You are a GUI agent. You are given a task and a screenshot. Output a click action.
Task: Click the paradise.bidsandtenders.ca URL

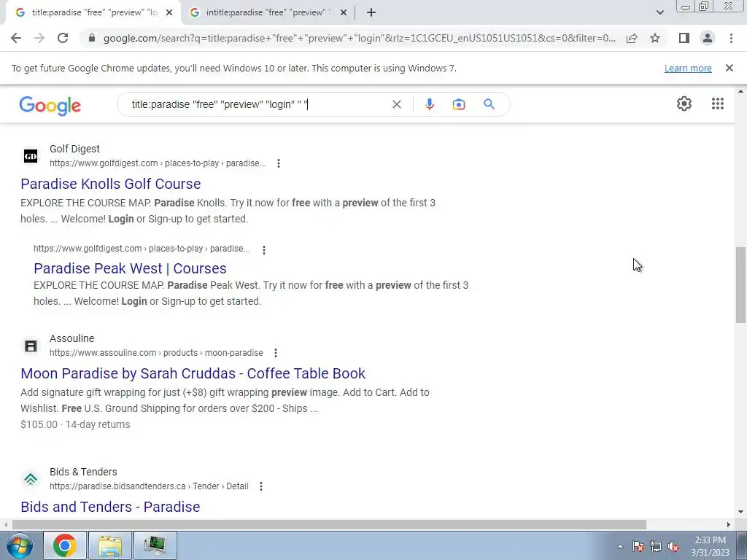click(149, 486)
